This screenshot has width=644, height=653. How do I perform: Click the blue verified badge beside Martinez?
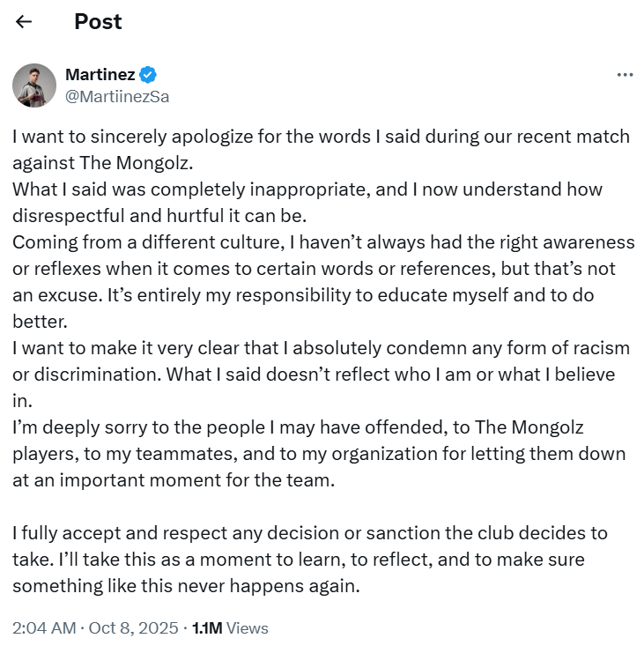149,74
